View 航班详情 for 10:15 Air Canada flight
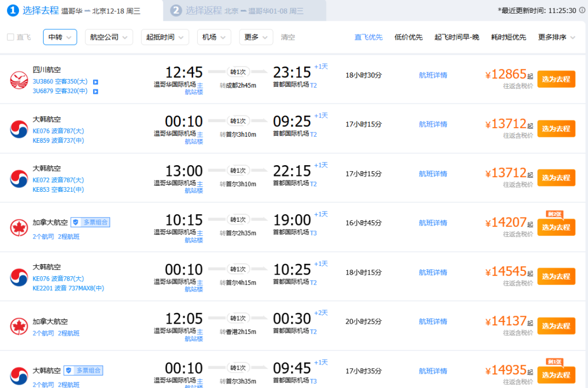The image size is (588, 388). point(433,223)
